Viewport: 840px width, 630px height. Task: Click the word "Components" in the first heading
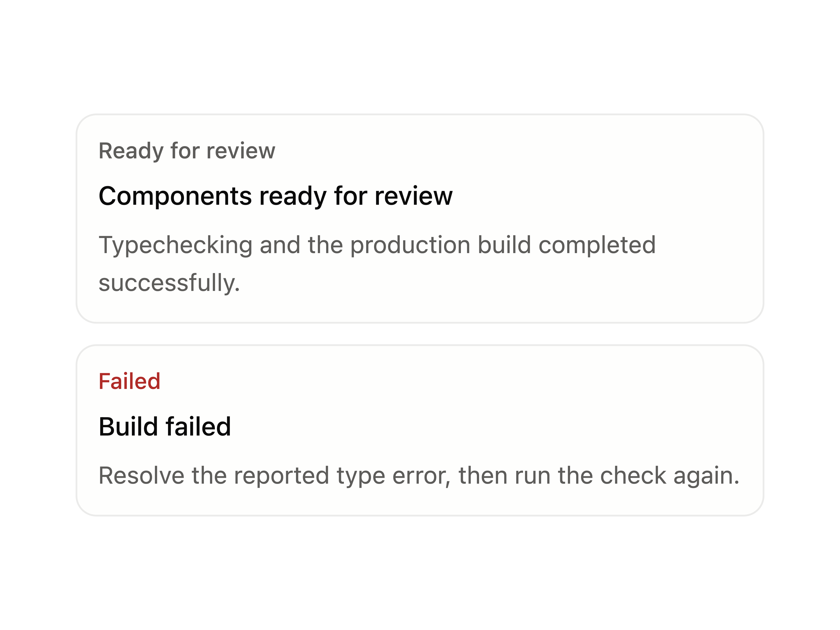[175, 197]
